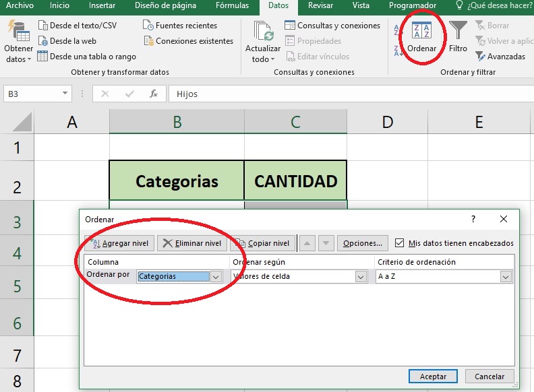Open the A a Z criterio dropdown
The image size is (534, 392).
click(506, 276)
